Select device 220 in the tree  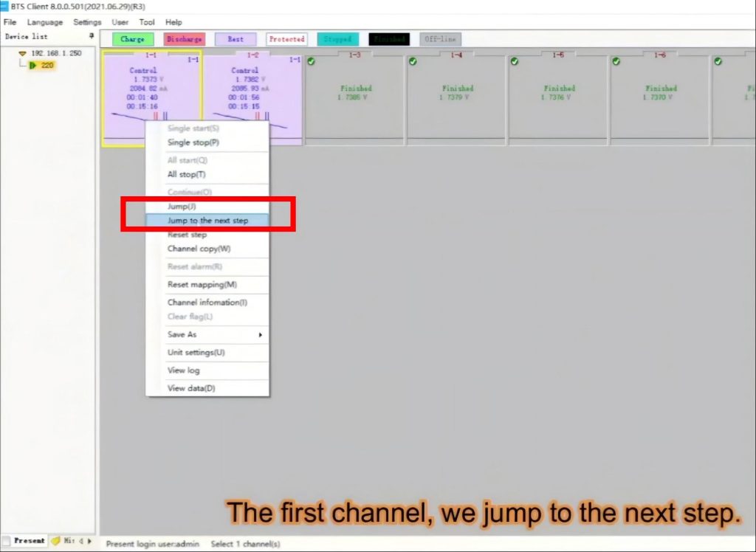[47, 65]
